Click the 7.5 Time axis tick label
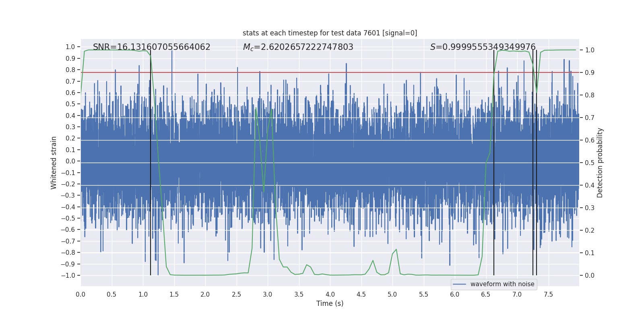The width and height of the screenshot is (644, 322). 548,295
